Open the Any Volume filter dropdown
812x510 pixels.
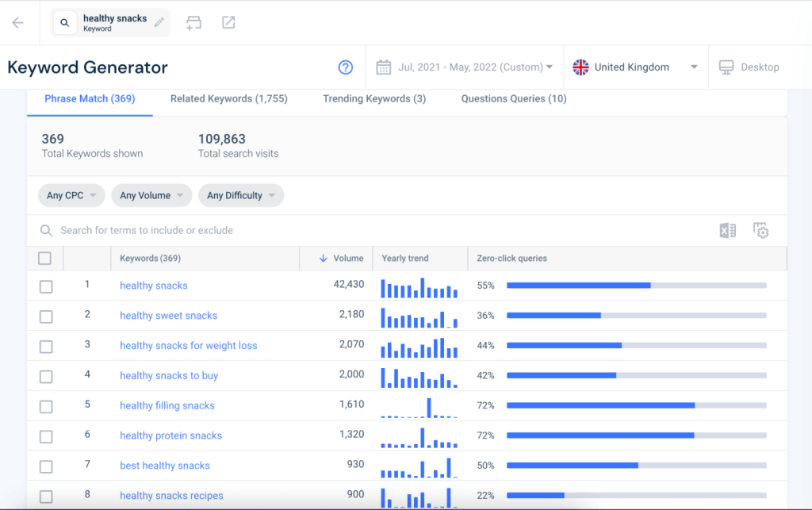151,195
